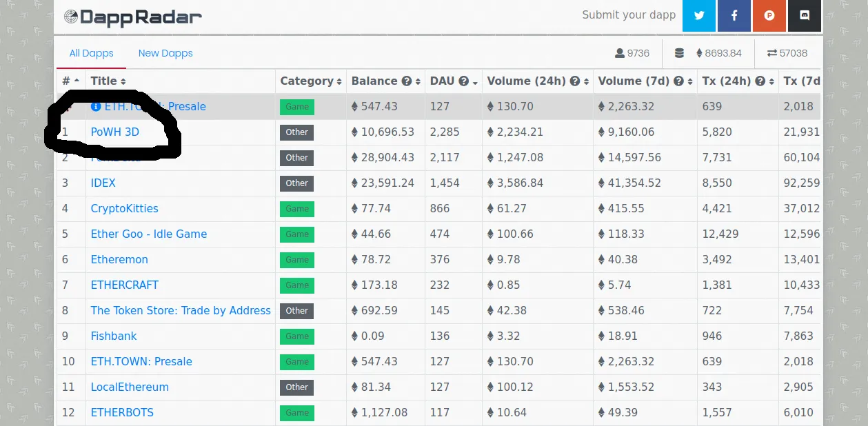Sort table by Title column
This screenshot has width=868, height=426.
[108, 81]
